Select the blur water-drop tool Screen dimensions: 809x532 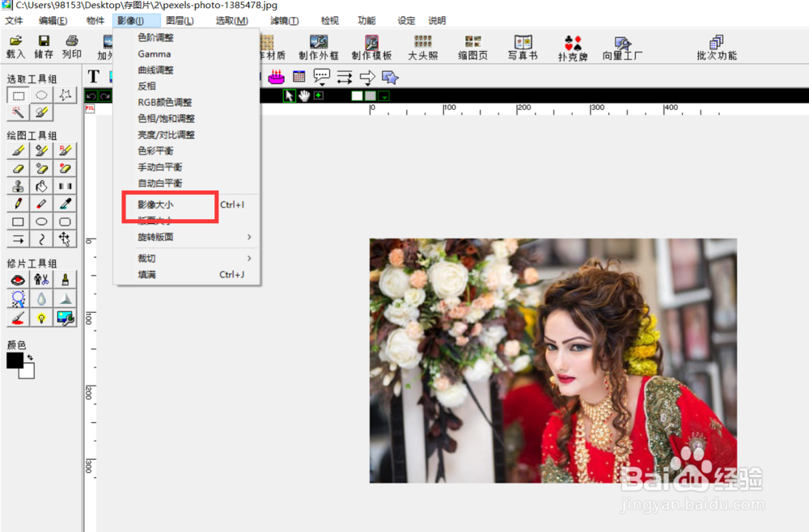pyautogui.click(x=41, y=299)
